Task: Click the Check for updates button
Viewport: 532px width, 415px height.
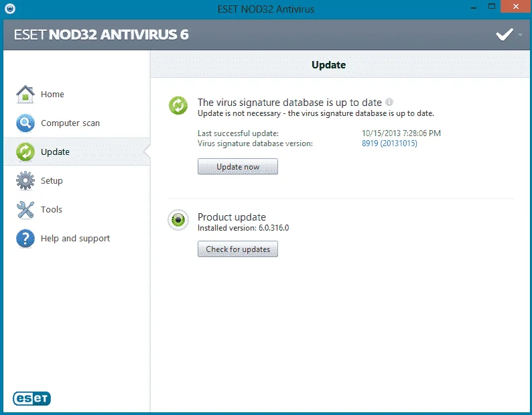Action: point(238,249)
